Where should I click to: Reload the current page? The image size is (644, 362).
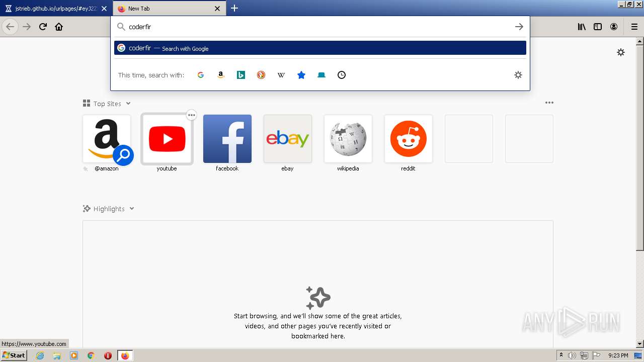click(43, 27)
